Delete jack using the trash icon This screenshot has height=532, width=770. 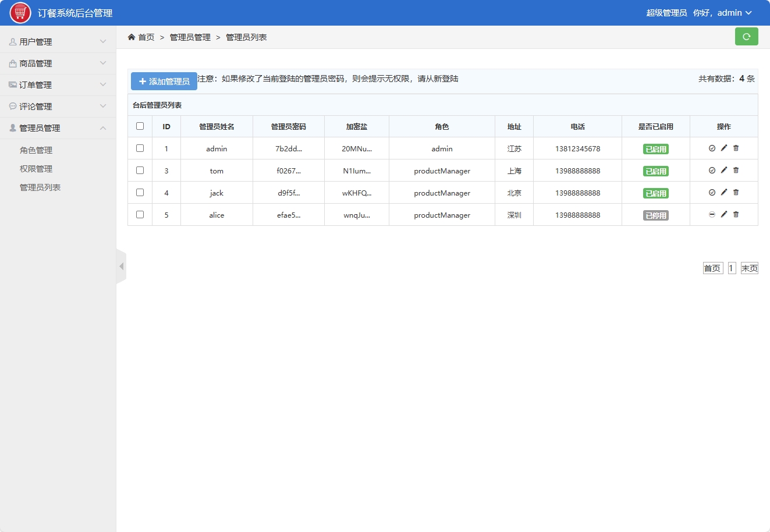(736, 192)
